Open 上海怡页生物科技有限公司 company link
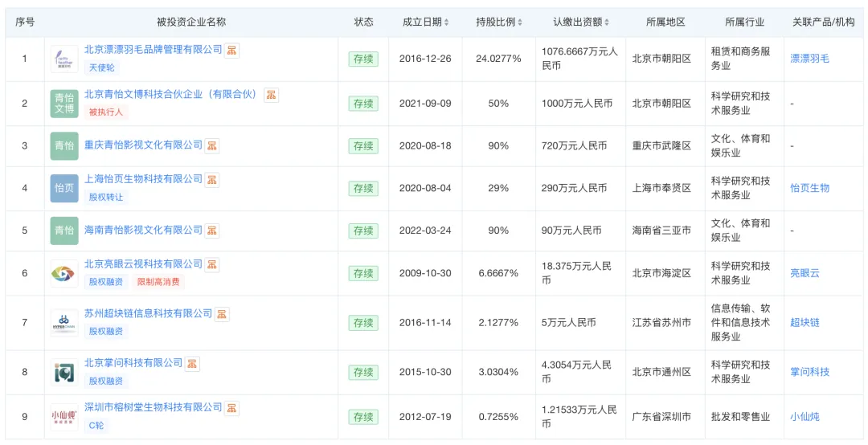The image size is (868, 445). pyautogui.click(x=143, y=179)
